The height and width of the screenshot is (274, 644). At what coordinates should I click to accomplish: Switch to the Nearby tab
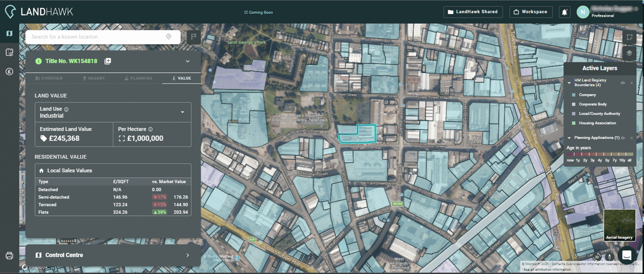click(94, 79)
